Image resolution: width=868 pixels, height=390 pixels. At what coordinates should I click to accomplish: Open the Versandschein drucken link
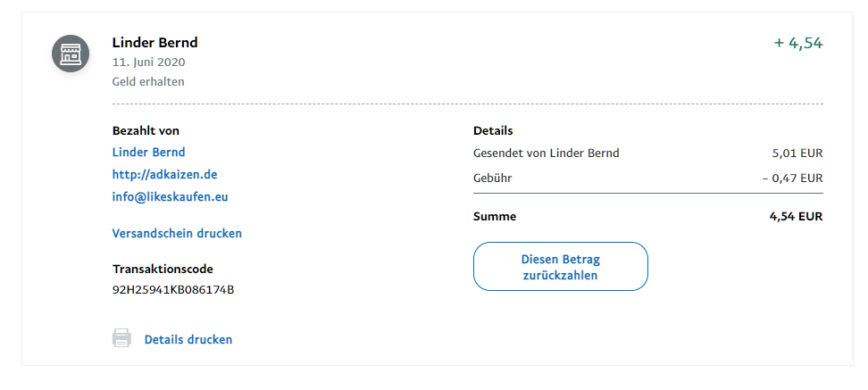pyautogui.click(x=177, y=233)
